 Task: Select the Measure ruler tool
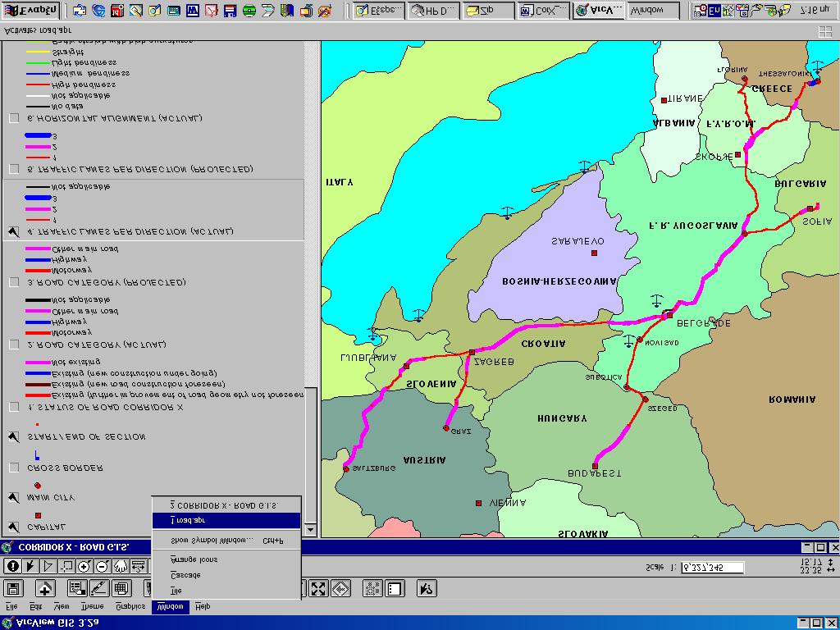tap(138, 566)
